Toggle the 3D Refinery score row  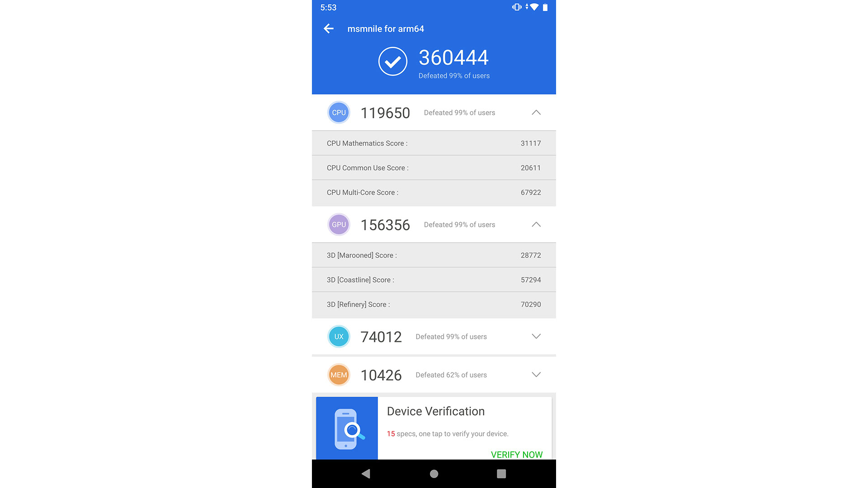coord(434,304)
